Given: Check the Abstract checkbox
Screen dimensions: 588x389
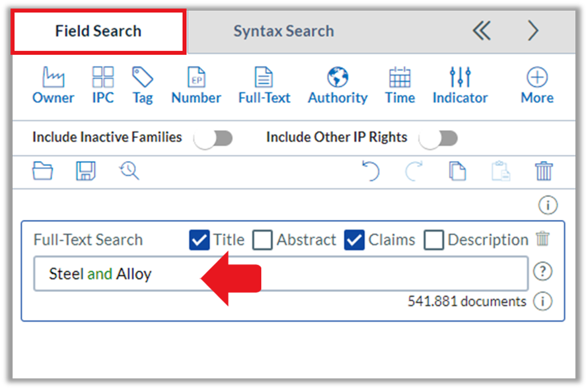Looking at the screenshot, I should (x=262, y=240).
